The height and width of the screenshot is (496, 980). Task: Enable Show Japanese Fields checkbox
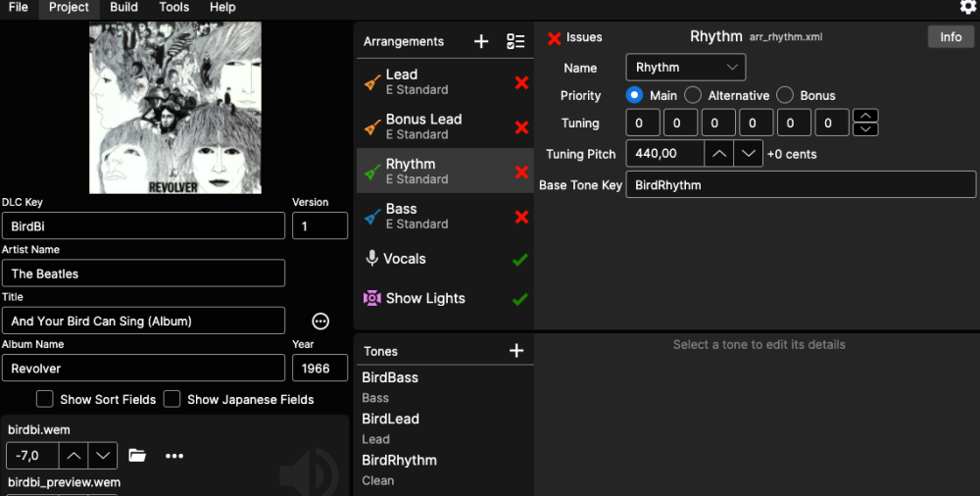click(172, 399)
